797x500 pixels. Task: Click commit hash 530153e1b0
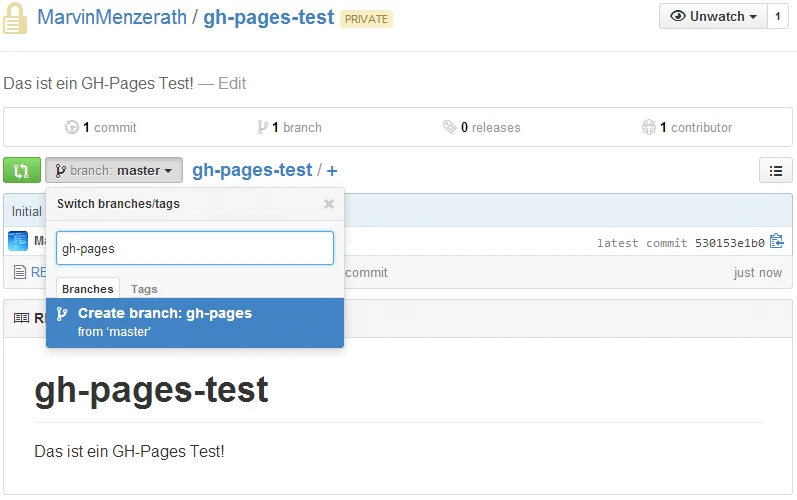point(730,243)
